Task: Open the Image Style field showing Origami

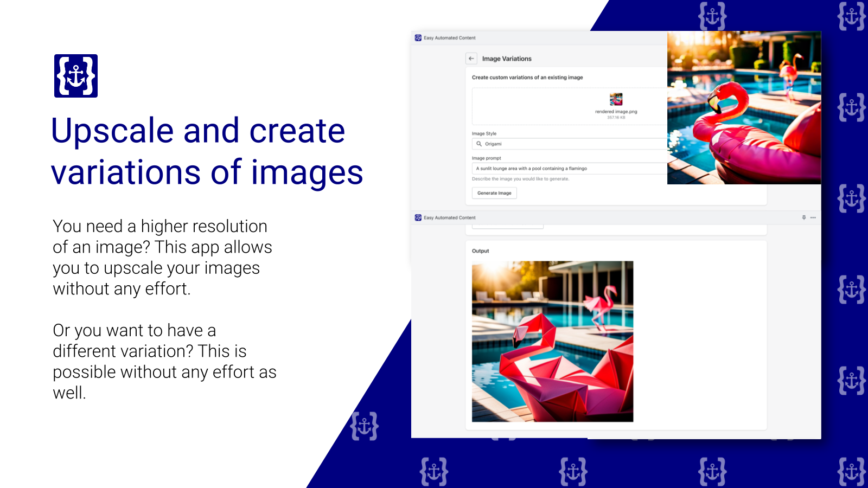Action: 570,144
